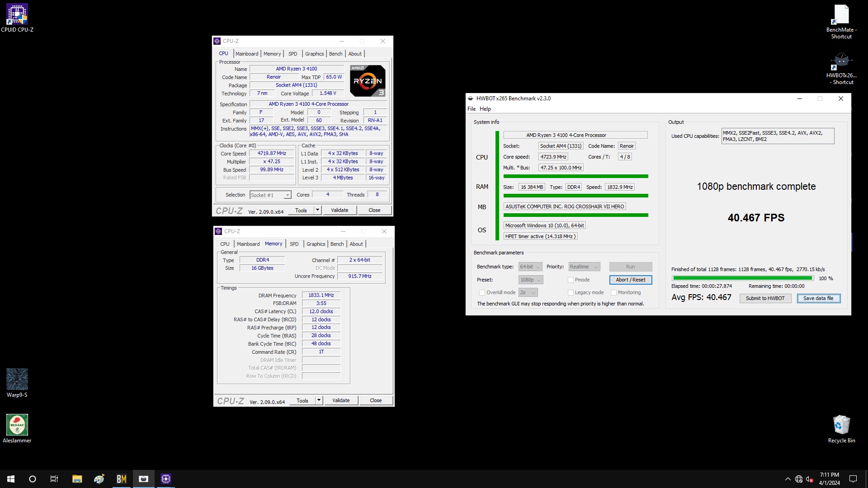Expand Tools arrow in Memory CPU-Z window
868x488 pixels.
(x=319, y=400)
